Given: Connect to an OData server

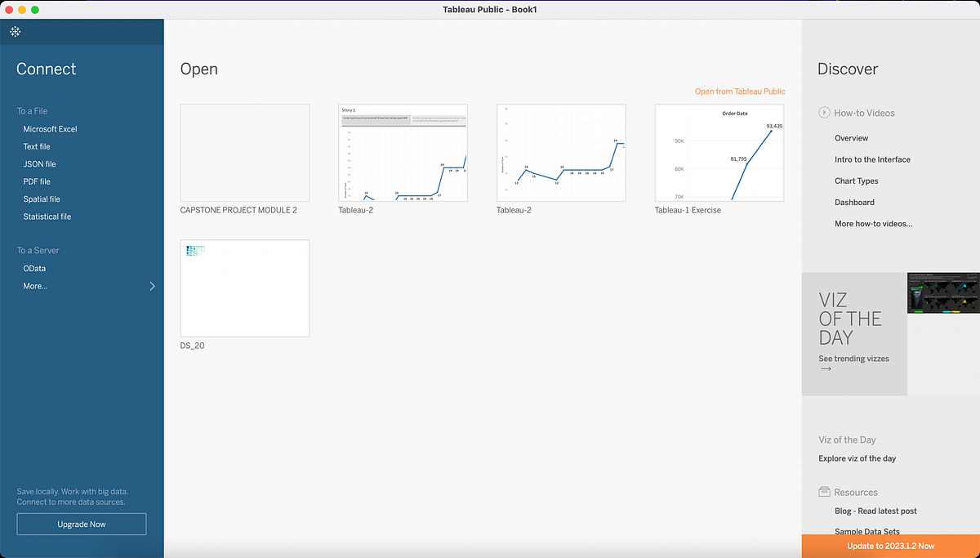Looking at the screenshot, I should pyautogui.click(x=34, y=268).
